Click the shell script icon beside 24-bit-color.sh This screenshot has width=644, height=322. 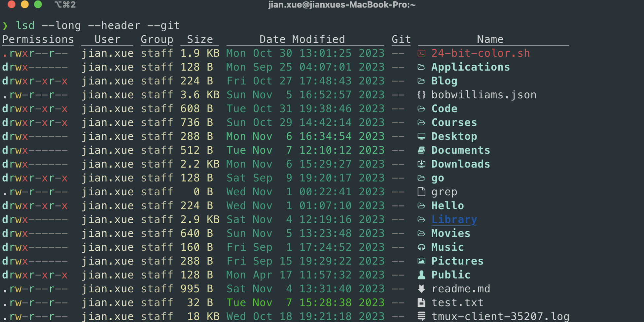[421, 53]
